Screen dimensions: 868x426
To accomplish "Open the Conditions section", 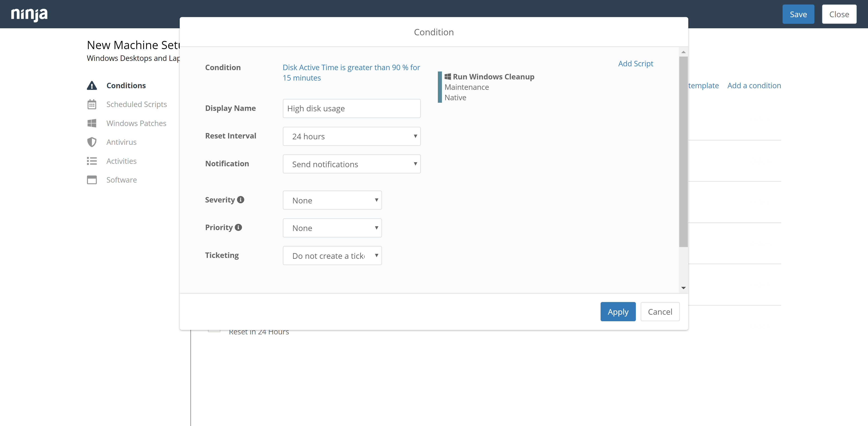I will (126, 85).
